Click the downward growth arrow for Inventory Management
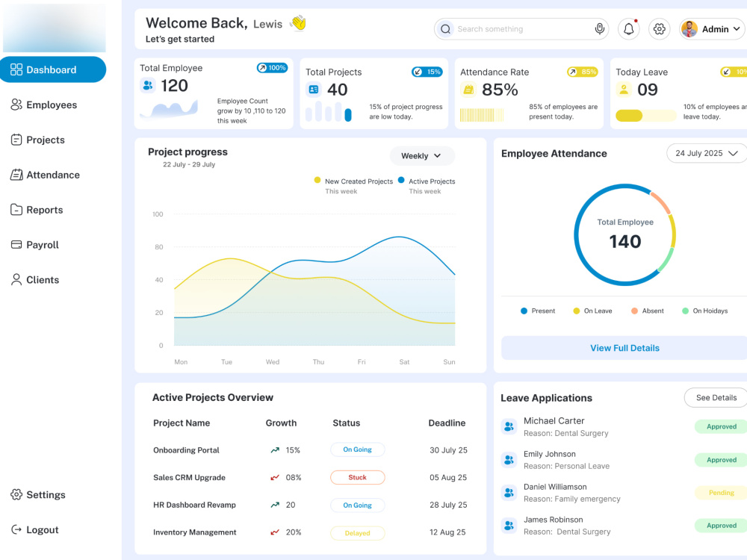The width and height of the screenshot is (747, 560). coord(275,532)
